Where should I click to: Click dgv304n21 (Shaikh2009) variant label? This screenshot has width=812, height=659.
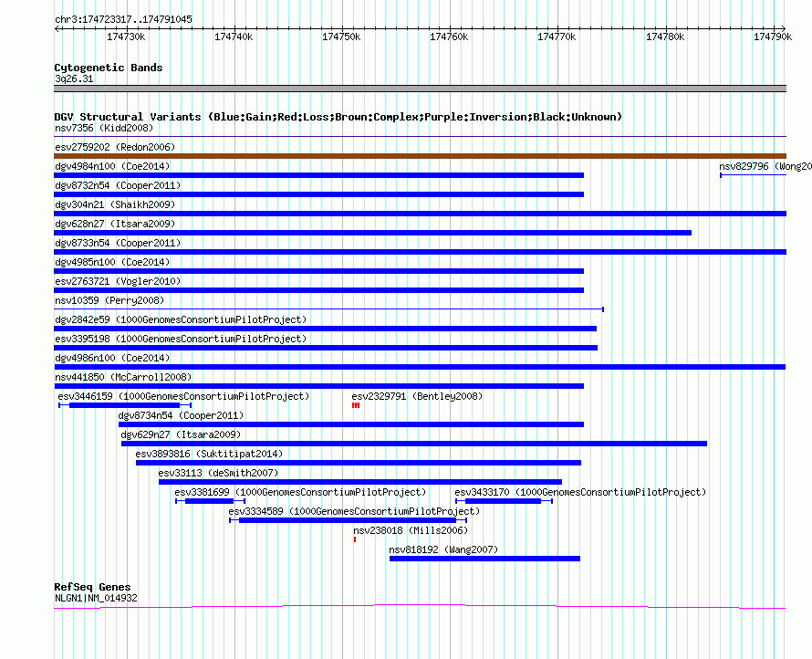click(115, 204)
